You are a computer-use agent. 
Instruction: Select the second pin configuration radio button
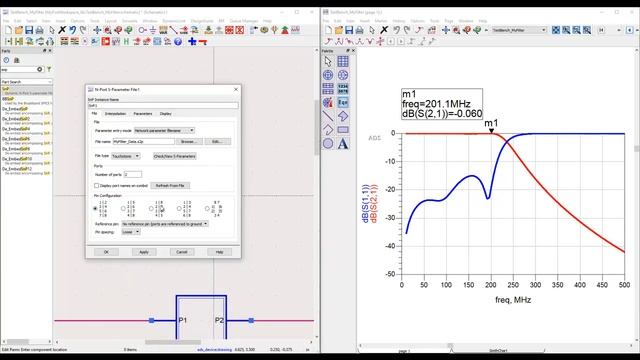123,209
